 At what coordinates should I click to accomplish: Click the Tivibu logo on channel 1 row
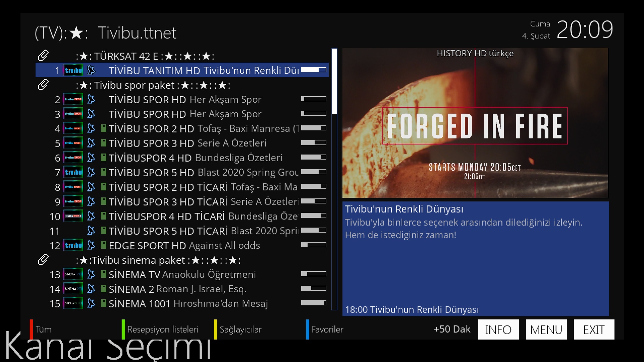click(x=73, y=70)
